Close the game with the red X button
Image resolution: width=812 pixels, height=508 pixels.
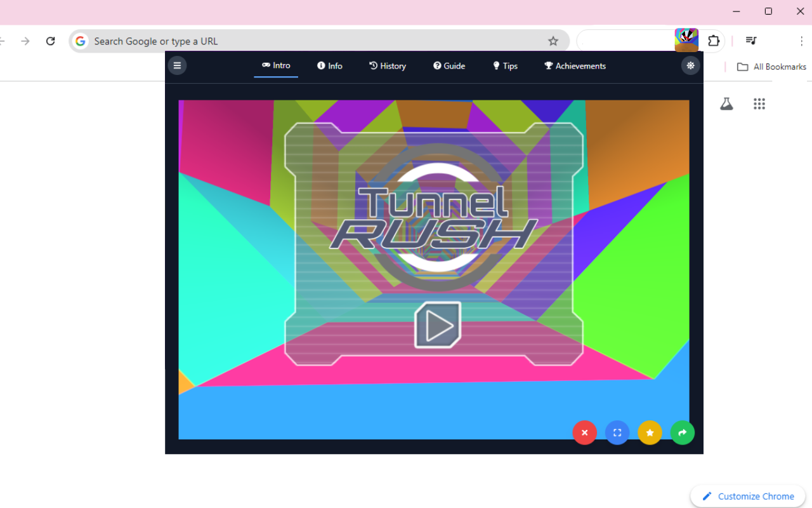pos(584,432)
